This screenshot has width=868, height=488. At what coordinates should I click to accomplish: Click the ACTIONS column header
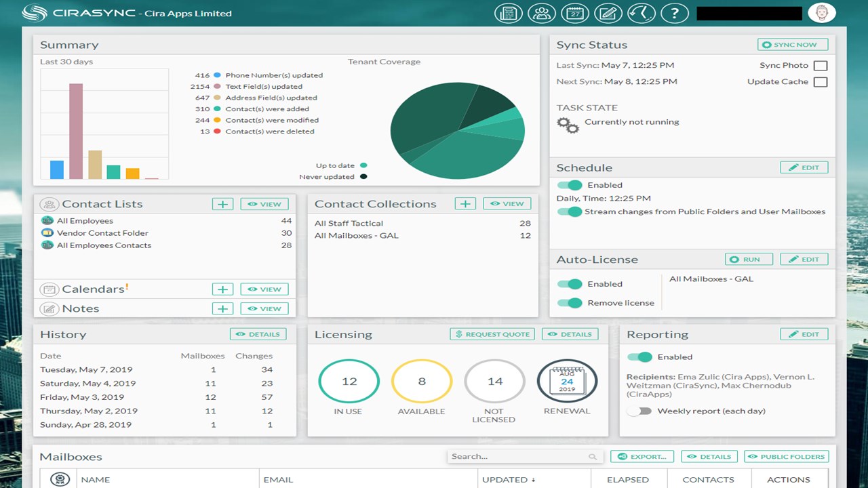(x=789, y=480)
